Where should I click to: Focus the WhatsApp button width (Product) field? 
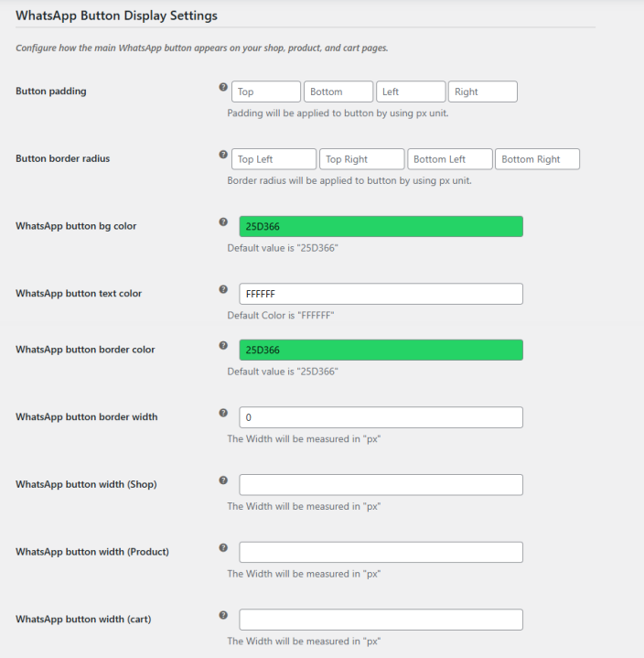pyautogui.click(x=381, y=552)
